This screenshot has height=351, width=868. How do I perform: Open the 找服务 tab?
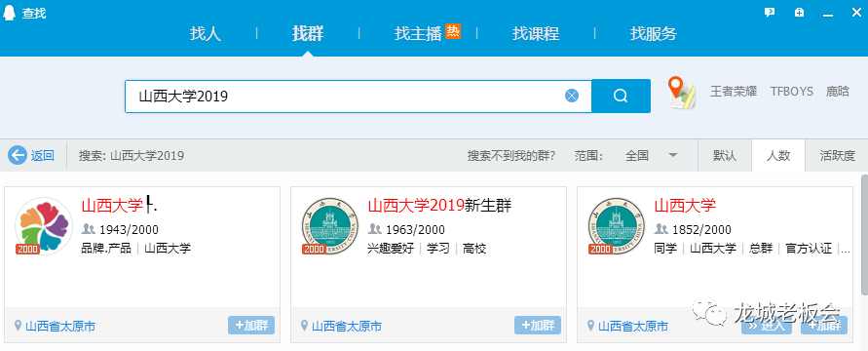[654, 34]
